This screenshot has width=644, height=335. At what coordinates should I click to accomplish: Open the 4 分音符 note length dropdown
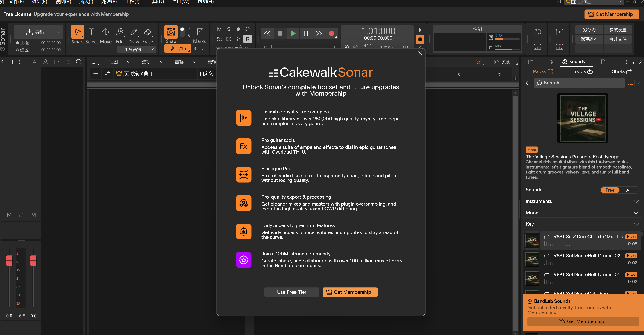(x=137, y=49)
